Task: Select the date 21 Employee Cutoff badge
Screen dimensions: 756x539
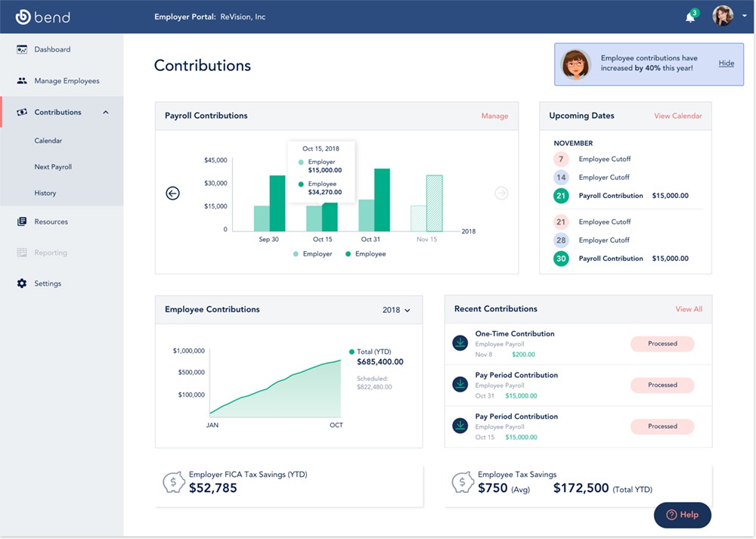Action: tap(561, 221)
